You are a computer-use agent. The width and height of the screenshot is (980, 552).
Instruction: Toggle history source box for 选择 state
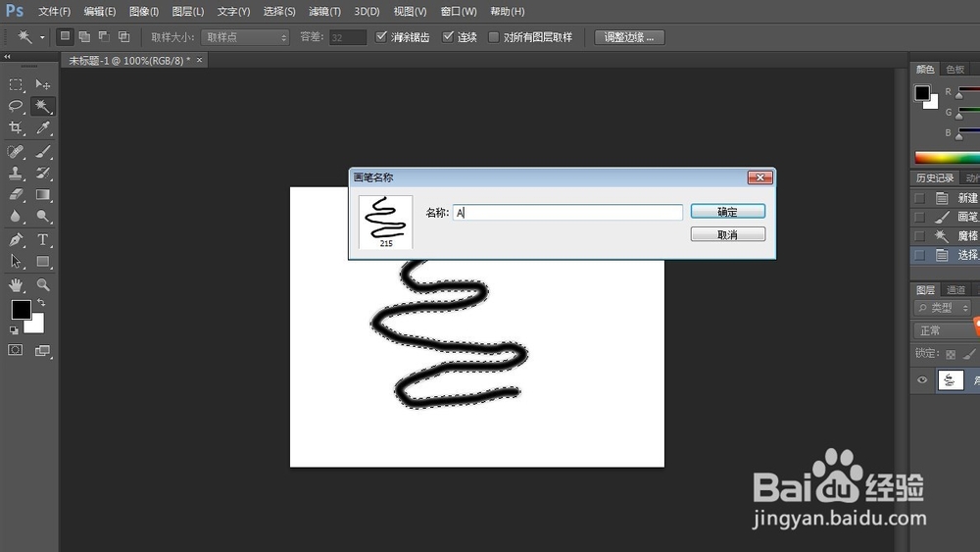pos(919,255)
